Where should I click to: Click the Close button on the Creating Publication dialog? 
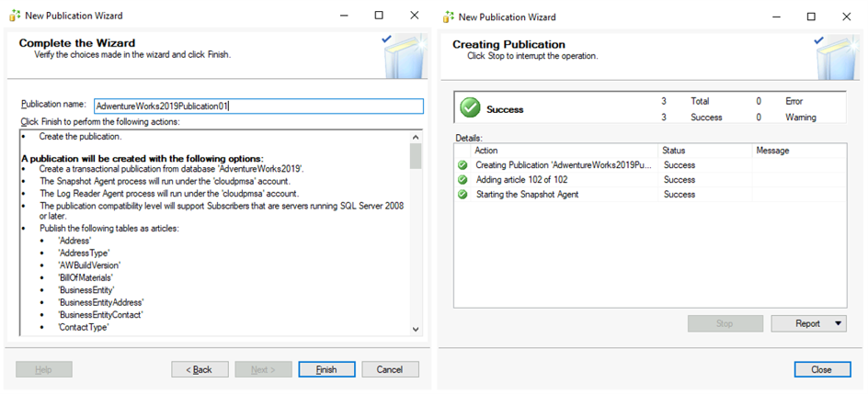[821, 369]
